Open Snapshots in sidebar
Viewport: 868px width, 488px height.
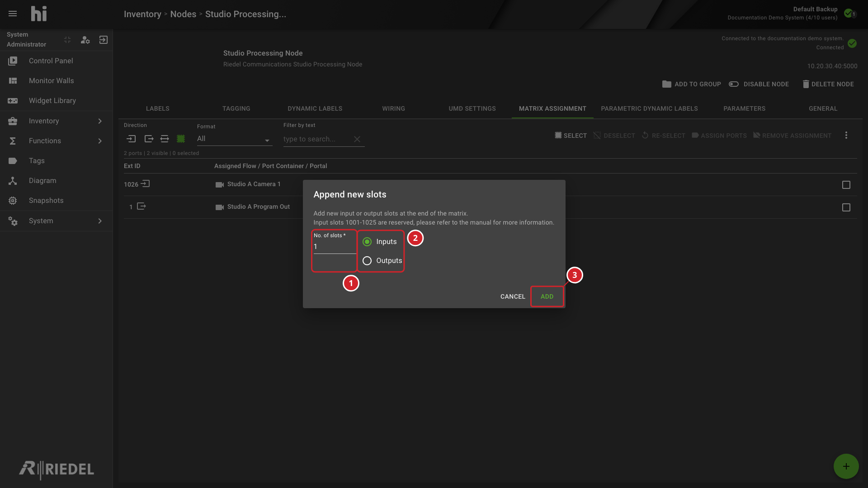[56, 200]
